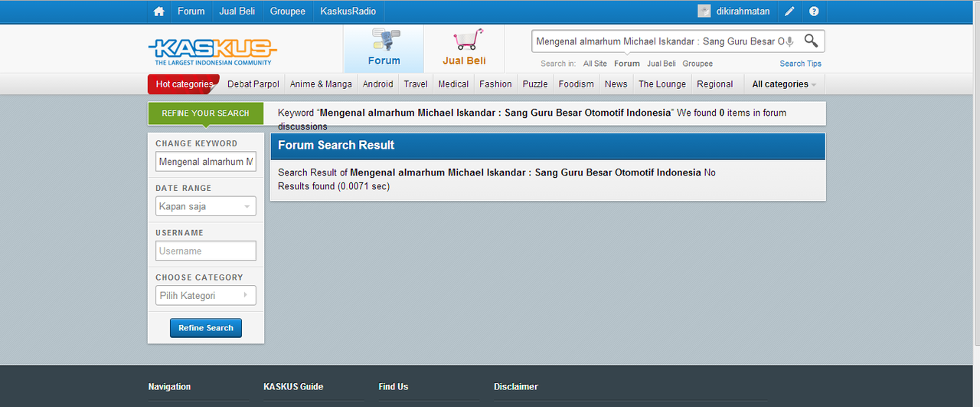Open the help question mark icon
The height and width of the screenshot is (407, 980).
(814, 11)
